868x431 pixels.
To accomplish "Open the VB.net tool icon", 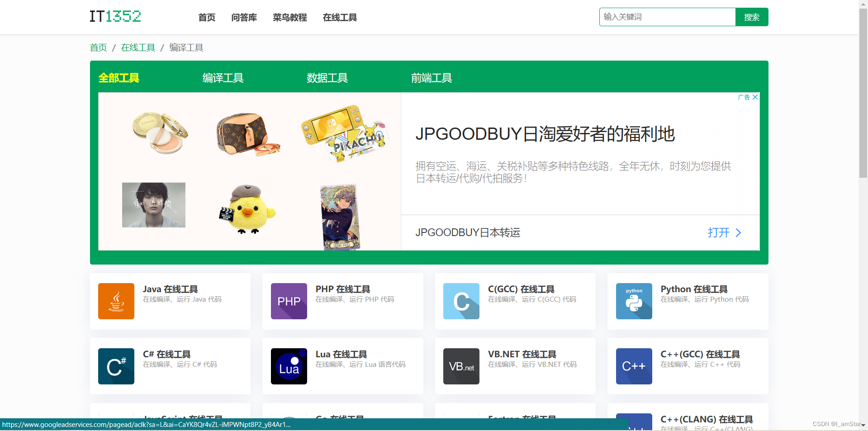I will coord(461,366).
